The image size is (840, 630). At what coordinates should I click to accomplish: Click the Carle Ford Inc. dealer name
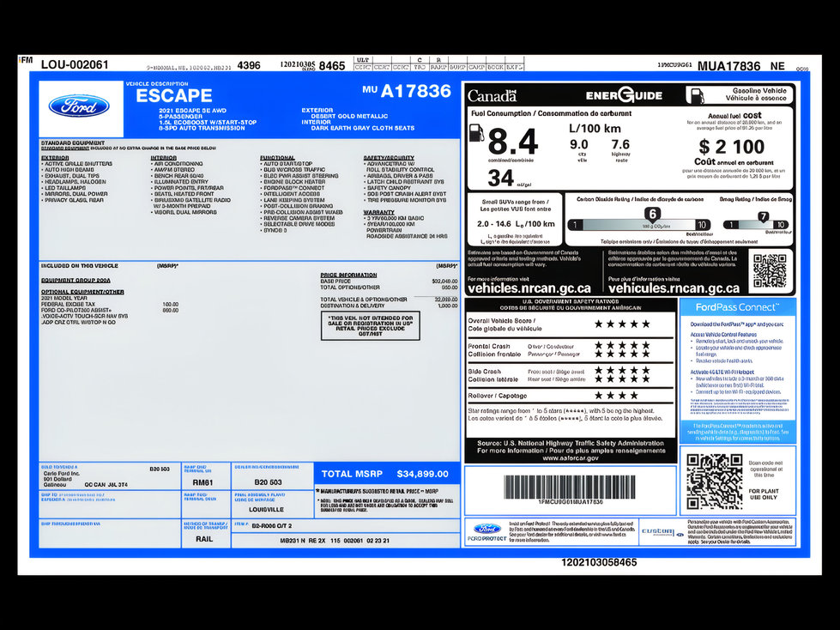(62, 474)
